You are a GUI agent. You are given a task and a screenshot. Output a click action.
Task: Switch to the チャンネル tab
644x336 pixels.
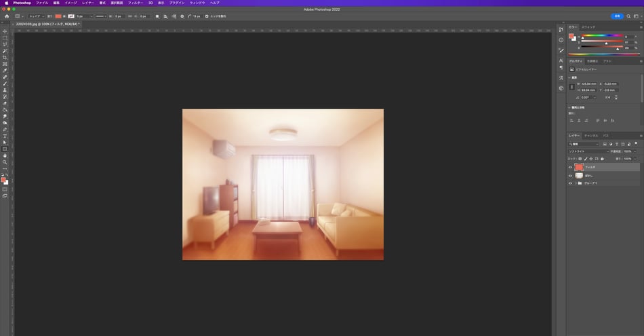coord(591,136)
